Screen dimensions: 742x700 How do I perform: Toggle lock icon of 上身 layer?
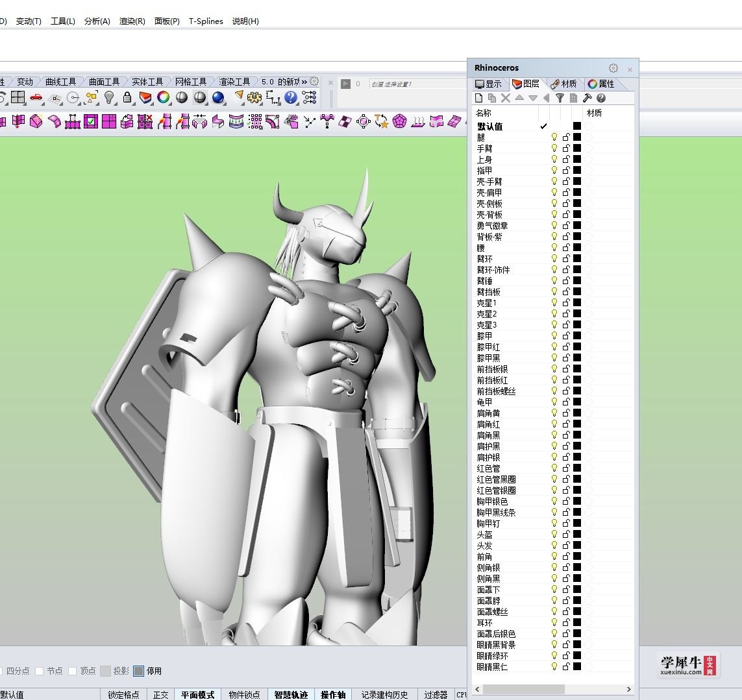pyautogui.click(x=566, y=159)
